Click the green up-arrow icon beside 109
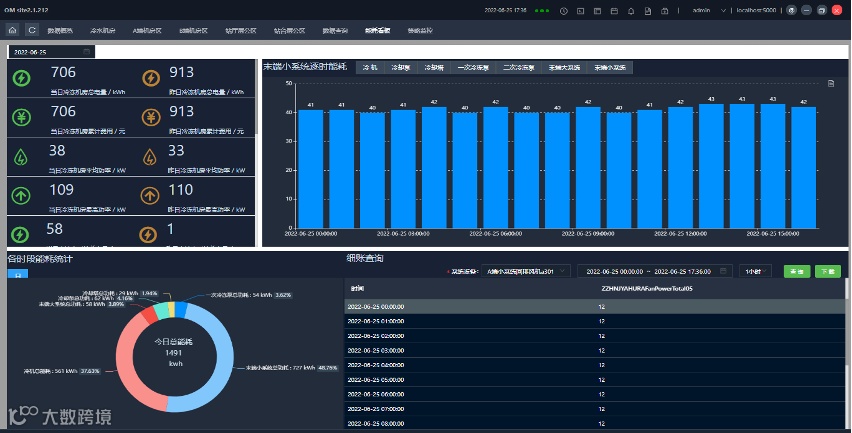 (x=21, y=195)
